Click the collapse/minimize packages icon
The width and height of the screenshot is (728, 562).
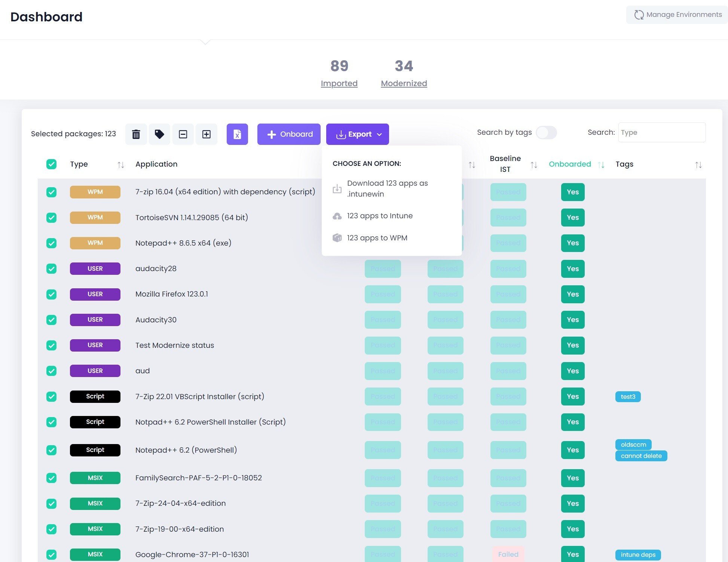click(183, 134)
